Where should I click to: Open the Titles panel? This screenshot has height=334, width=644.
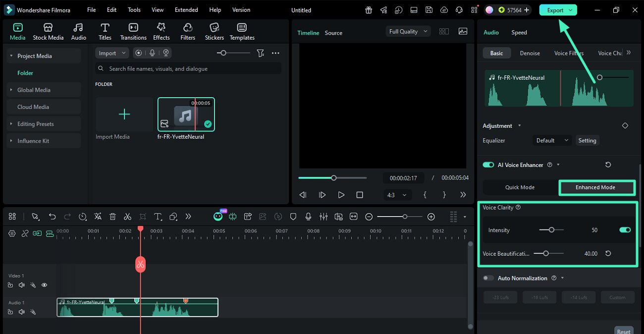coord(105,32)
